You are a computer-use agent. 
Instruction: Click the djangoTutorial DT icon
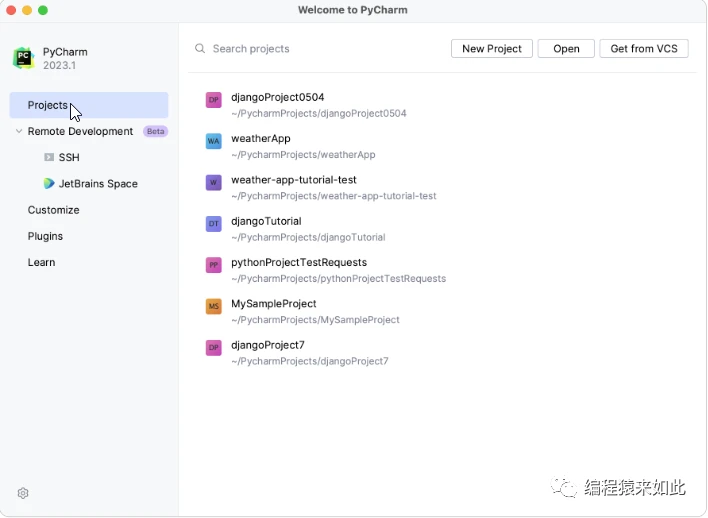[x=213, y=224]
